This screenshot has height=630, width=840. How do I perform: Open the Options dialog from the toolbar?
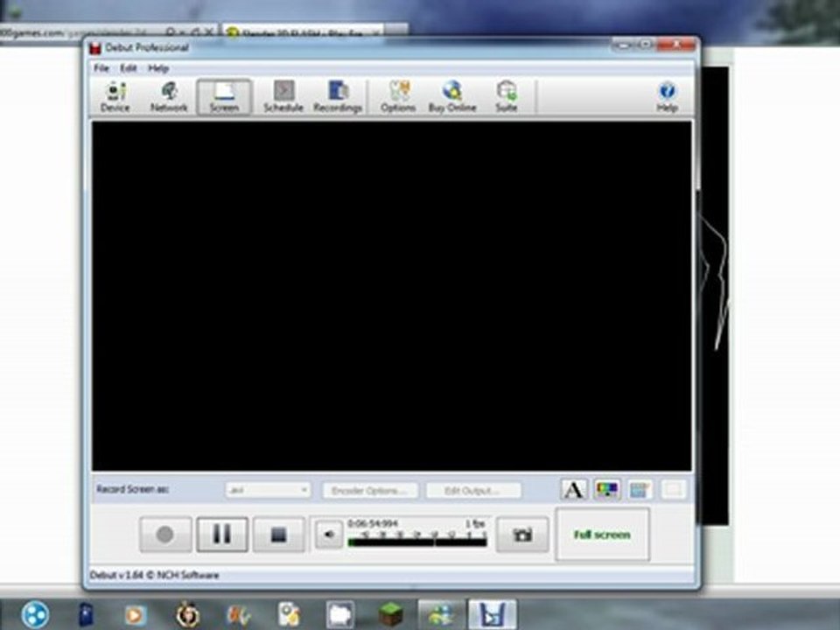coord(398,97)
